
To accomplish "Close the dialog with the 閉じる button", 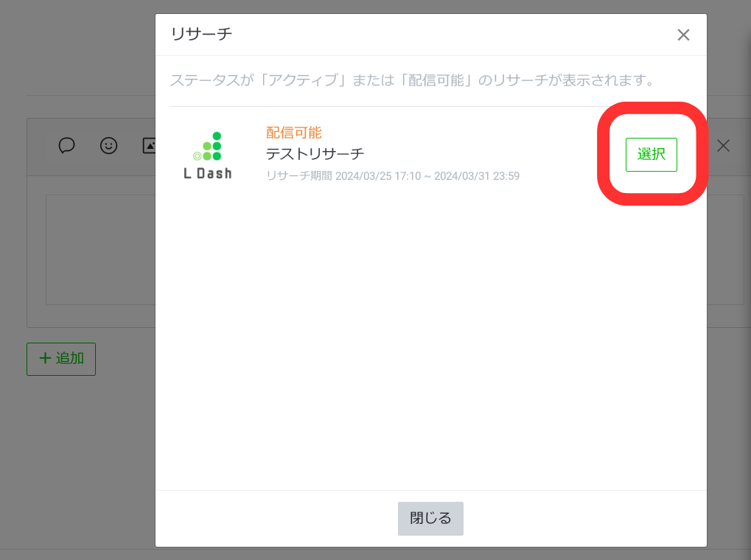I will (430, 519).
